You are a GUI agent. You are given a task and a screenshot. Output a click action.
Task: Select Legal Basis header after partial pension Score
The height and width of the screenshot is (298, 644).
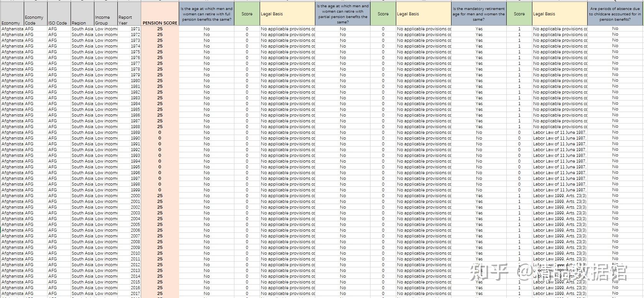click(424, 14)
